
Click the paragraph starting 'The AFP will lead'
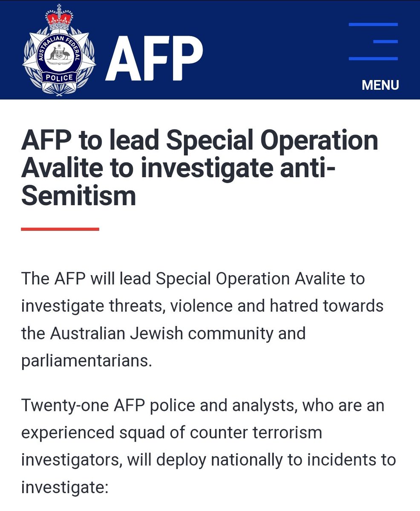click(202, 319)
